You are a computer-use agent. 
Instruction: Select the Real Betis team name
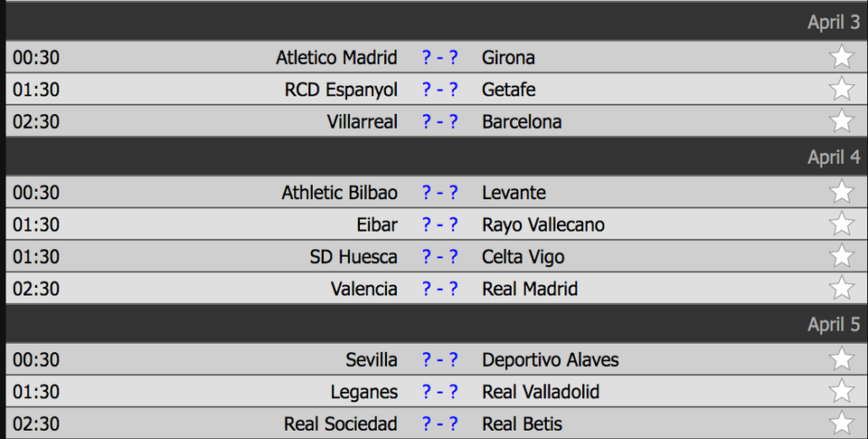pos(522,424)
